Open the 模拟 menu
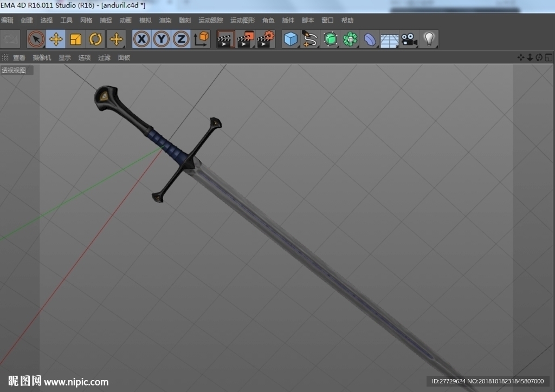555x392 pixels. pyautogui.click(x=145, y=20)
